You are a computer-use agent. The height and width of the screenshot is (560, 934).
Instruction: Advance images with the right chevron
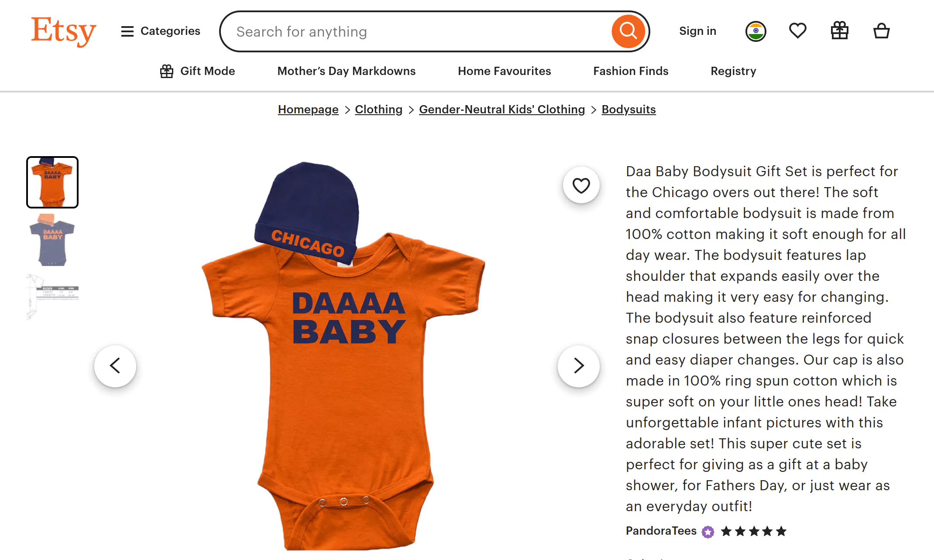click(578, 366)
